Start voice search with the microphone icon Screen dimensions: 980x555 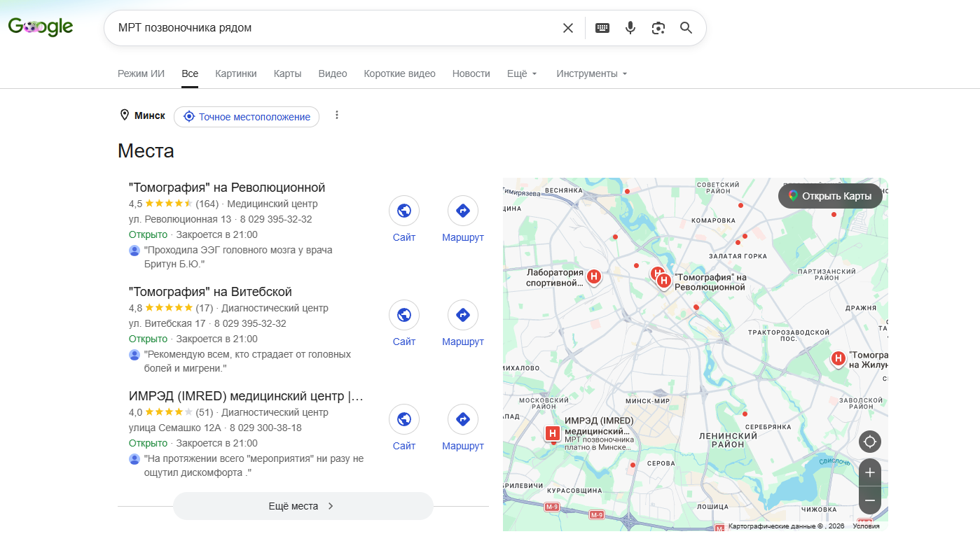(x=630, y=28)
